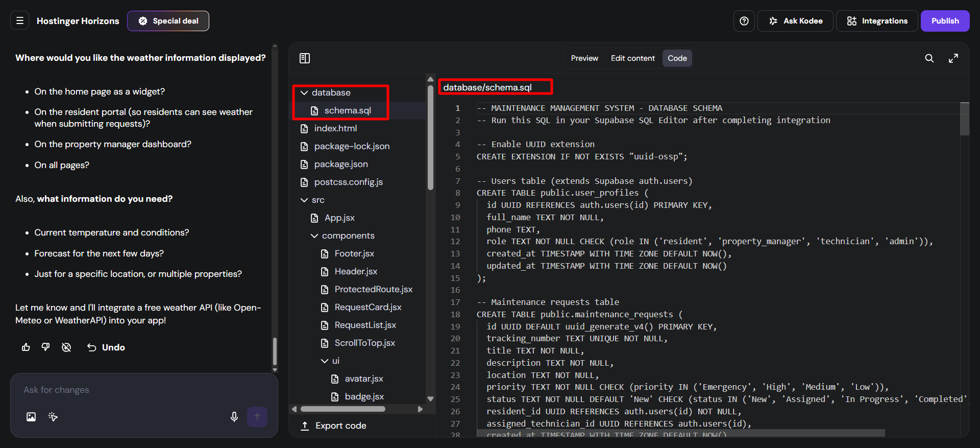Screen dimensions: 980x448
Task: Click the code editor horizontal scrollbar
Action: pyautogui.click(x=680, y=433)
